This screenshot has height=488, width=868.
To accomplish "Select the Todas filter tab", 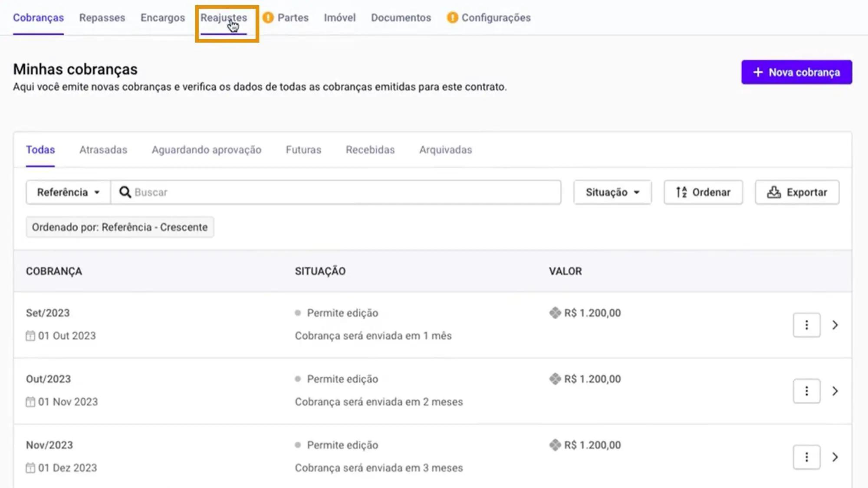I will (x=40, y=150).
